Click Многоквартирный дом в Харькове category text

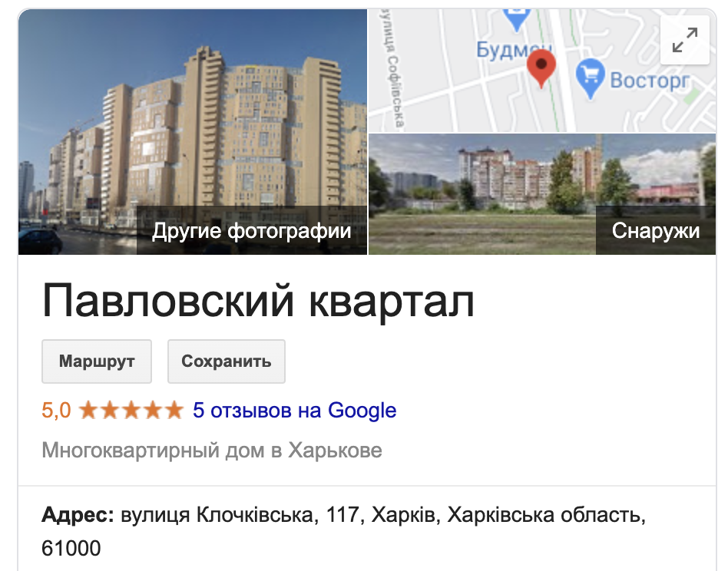pyautogui.click(x=212, y=451)
